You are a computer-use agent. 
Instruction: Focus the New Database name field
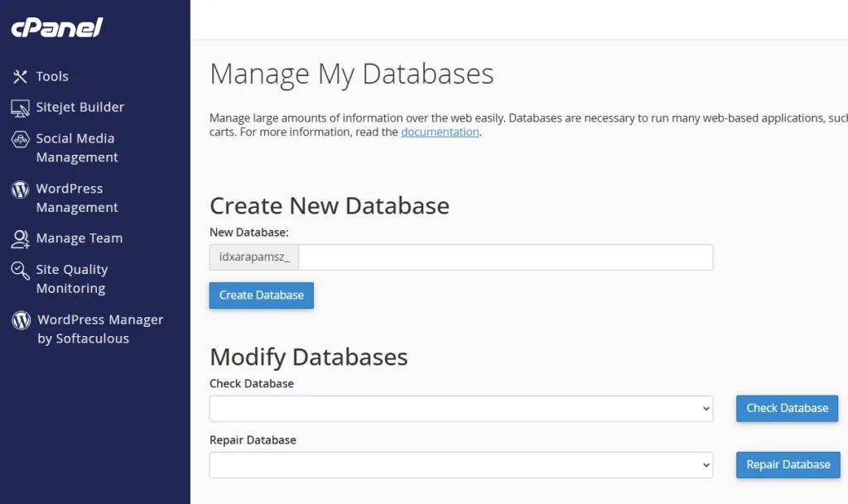[505, 257]
